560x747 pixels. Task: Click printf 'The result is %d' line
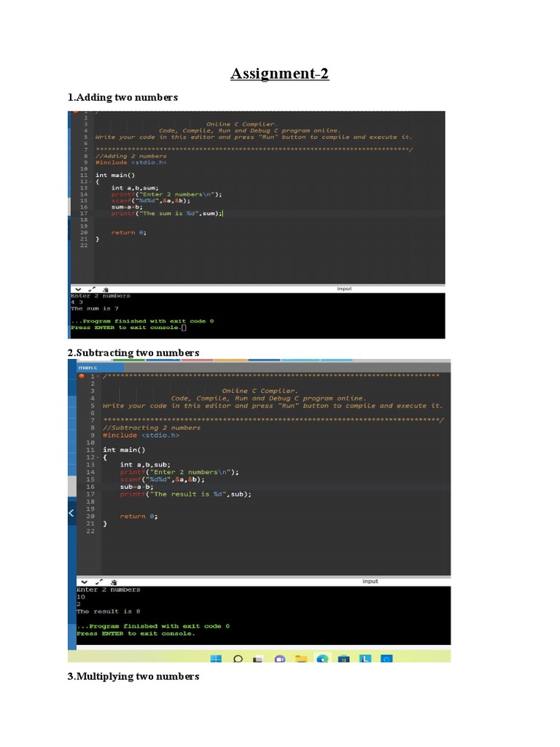[x=185, y=495]
